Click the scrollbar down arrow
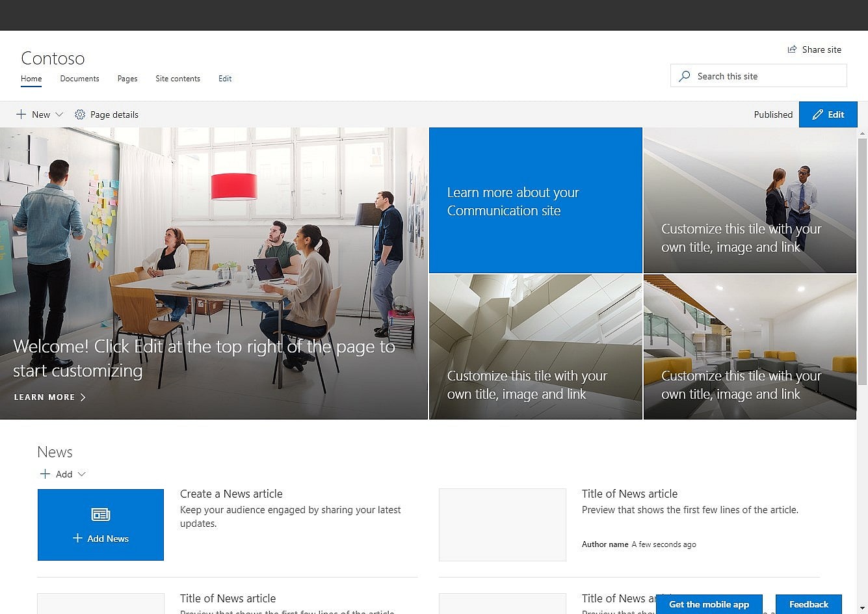Screen dimensions: 868x614 point(863,609)
